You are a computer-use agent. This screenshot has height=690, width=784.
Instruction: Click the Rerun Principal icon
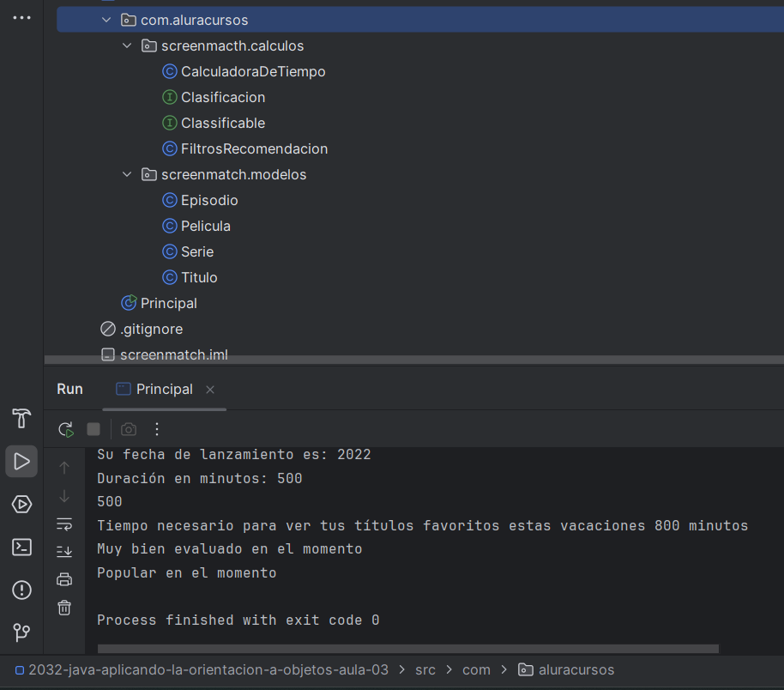[66, 429]
